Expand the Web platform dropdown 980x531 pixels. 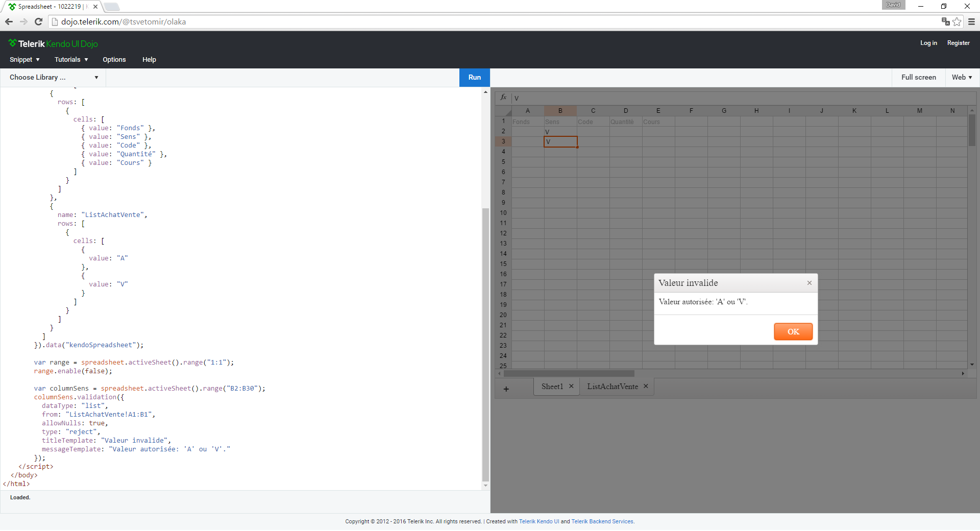(x=962, y=77)
